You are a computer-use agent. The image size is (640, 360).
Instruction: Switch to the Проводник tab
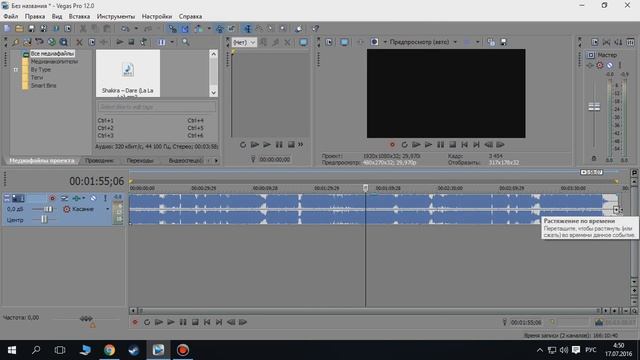99,161
